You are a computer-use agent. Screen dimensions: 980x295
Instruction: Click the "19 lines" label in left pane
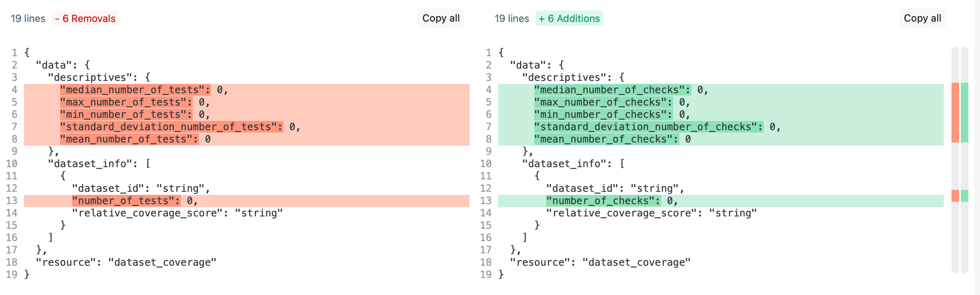pos(28,19)
